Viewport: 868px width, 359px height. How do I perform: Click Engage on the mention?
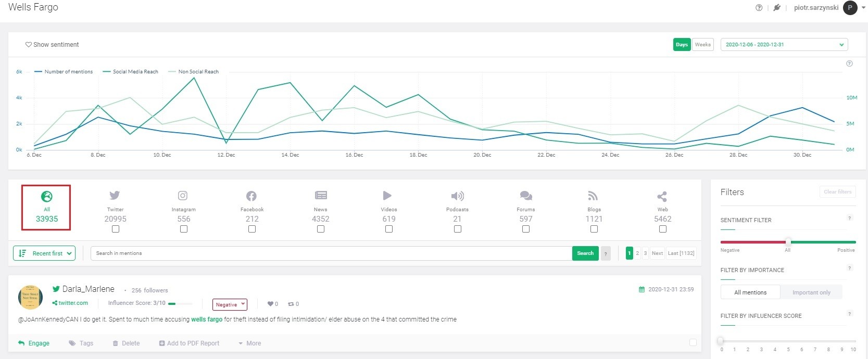34,343
